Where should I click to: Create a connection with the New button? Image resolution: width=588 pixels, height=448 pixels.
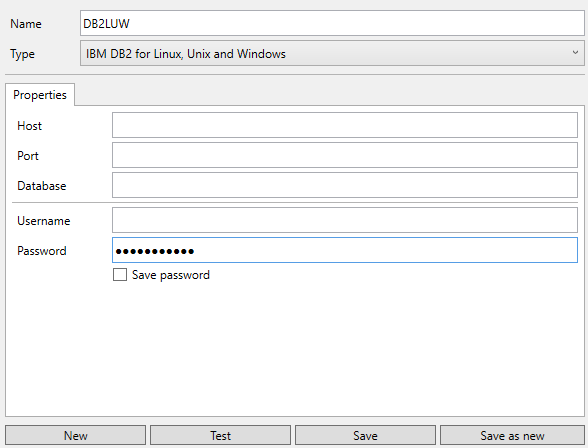click(x=75, y=435)
